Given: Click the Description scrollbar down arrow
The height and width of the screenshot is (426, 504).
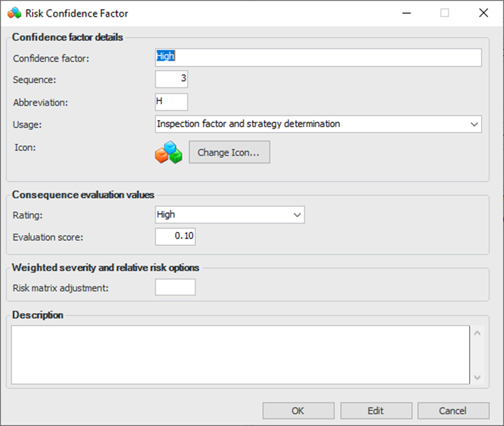Looking at the screenshot, I should (477, 377).
